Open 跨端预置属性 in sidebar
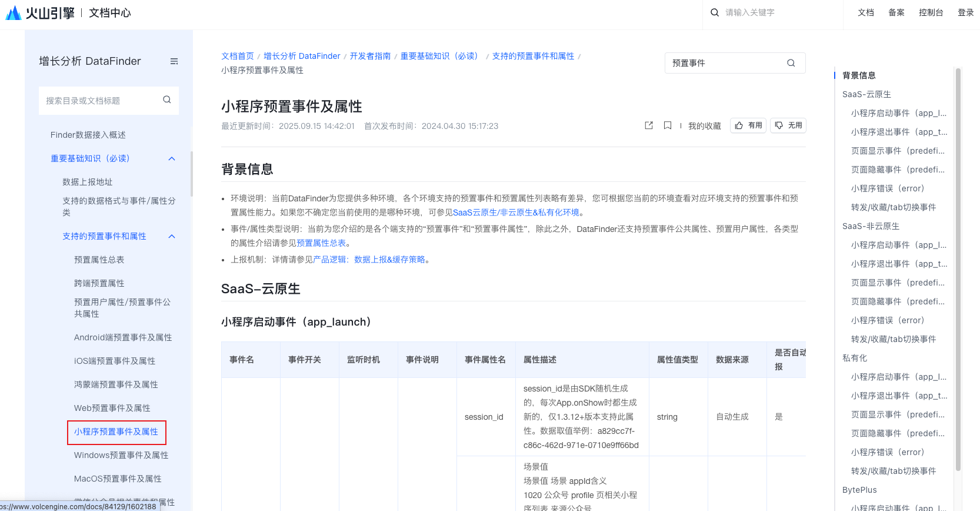Viewport: 980px width, 511px height. [99, 283]
